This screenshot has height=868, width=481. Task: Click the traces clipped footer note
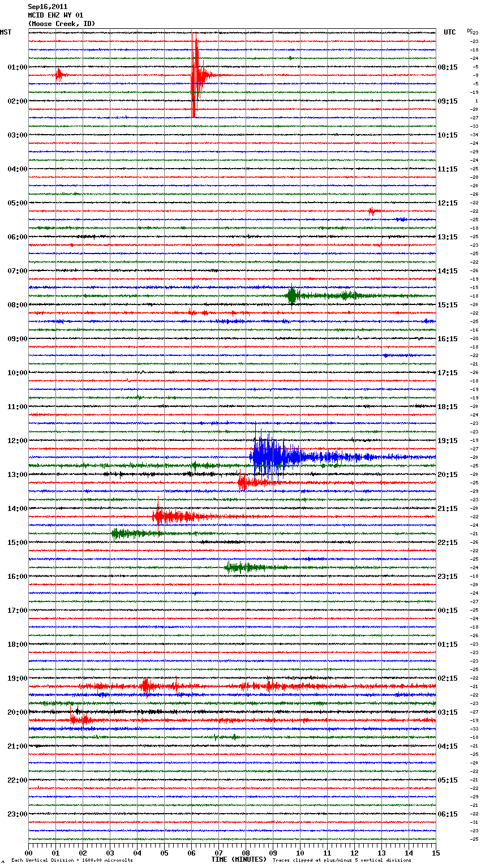click(x=342, y=860)
